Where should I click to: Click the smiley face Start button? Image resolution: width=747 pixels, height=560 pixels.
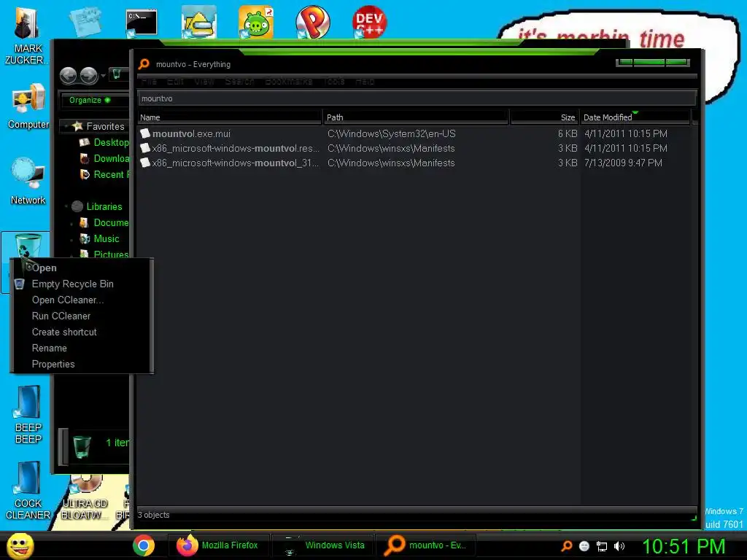pos(20,545)
